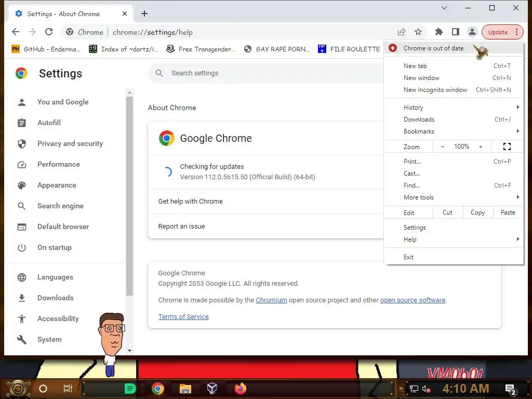
Task: Enter fullscreen with the zoom fullscreen icon
Action: (x=507, y=147)
